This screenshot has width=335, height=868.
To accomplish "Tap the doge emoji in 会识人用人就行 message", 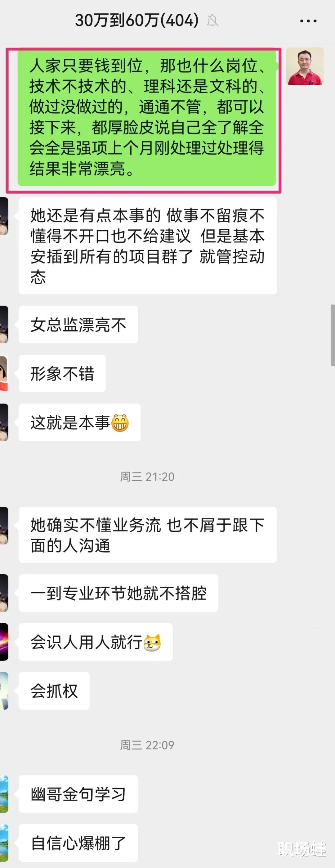I will coord(152,642).
